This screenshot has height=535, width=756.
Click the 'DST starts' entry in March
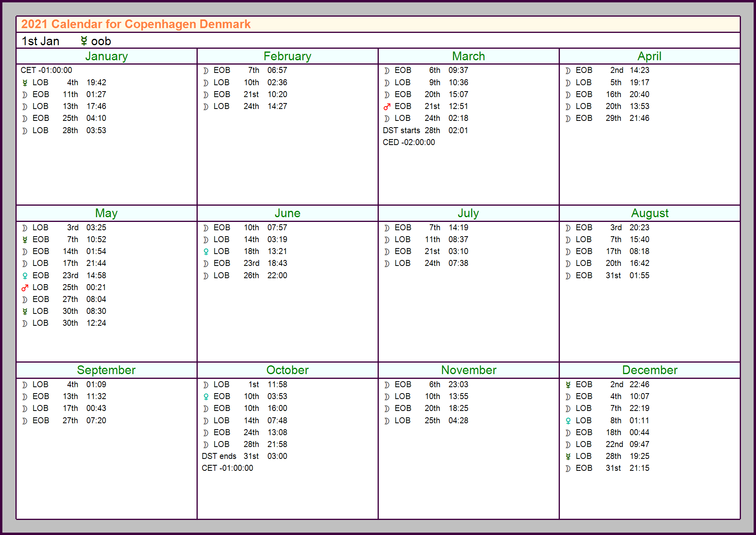401,130
